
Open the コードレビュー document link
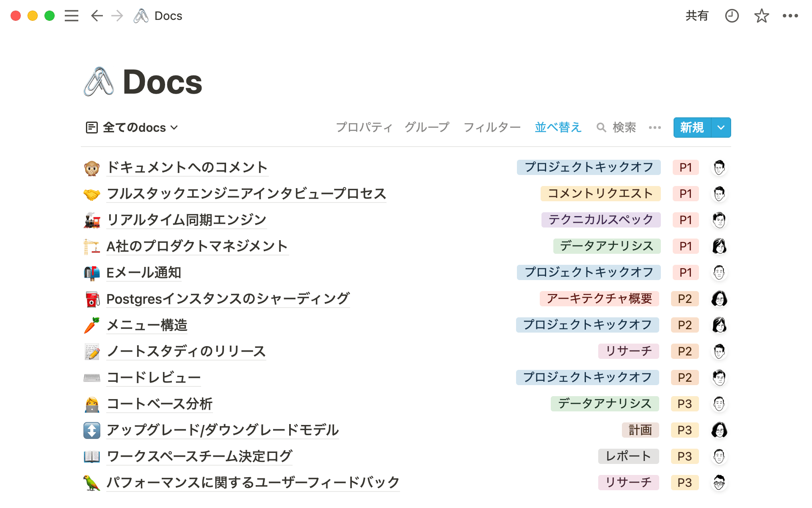point(153,378)
